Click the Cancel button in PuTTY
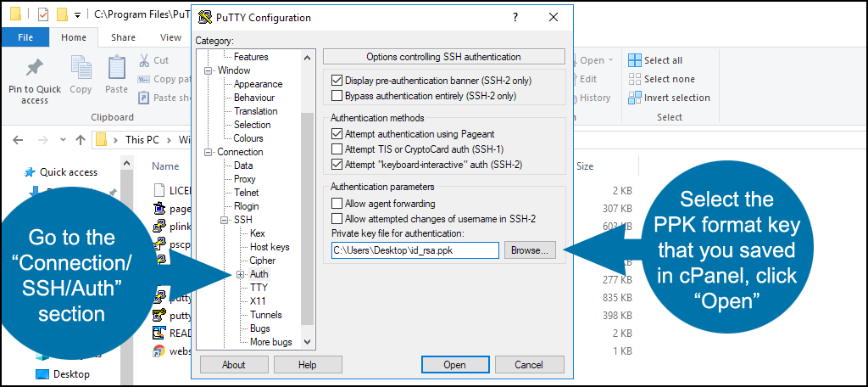 pos(529,365)
